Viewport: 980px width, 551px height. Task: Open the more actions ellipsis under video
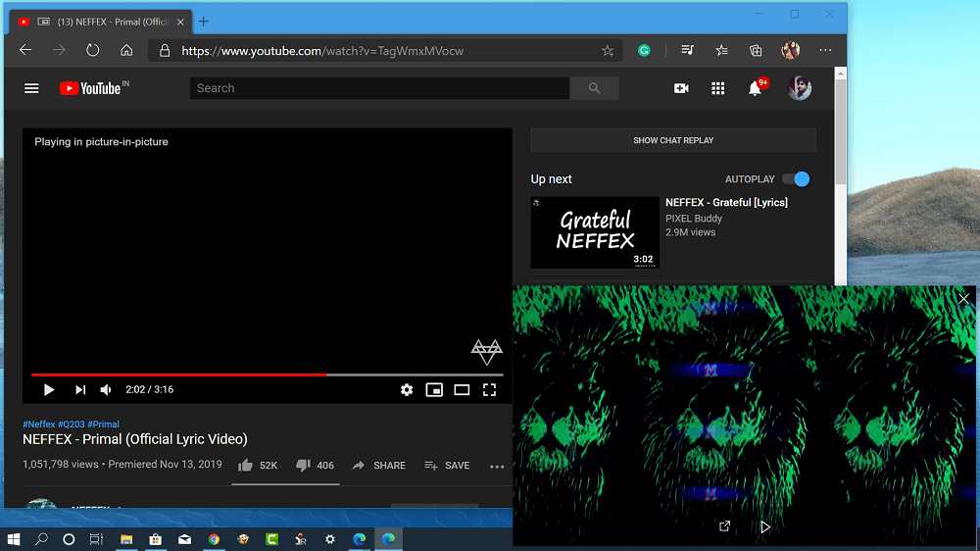(x=497, y=466)
